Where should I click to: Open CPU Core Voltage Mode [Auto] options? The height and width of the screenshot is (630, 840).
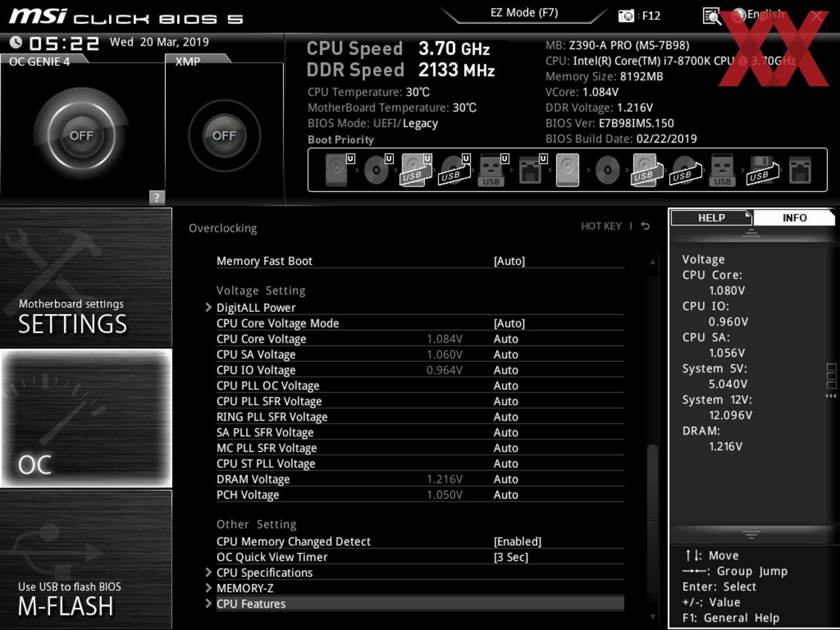509,323
